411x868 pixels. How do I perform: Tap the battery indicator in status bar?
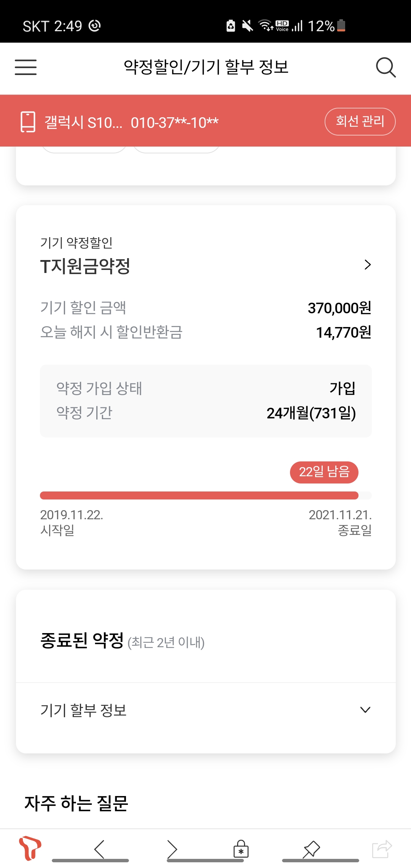341,26
